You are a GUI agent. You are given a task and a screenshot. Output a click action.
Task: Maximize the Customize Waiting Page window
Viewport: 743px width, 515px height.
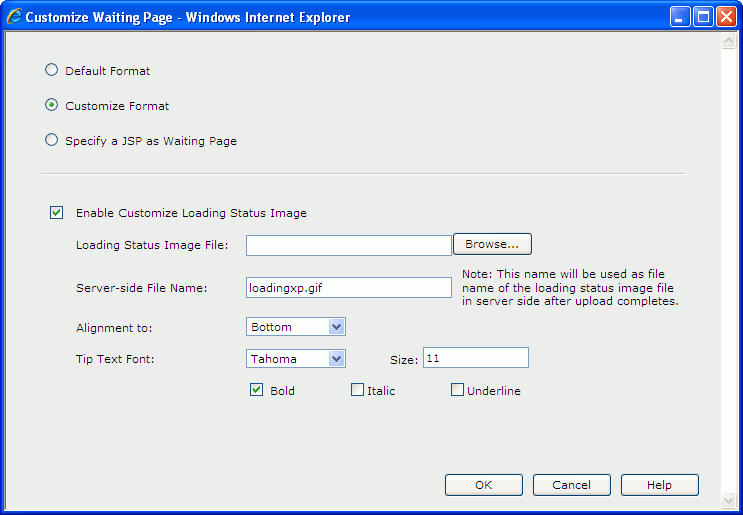coord(703,17)
